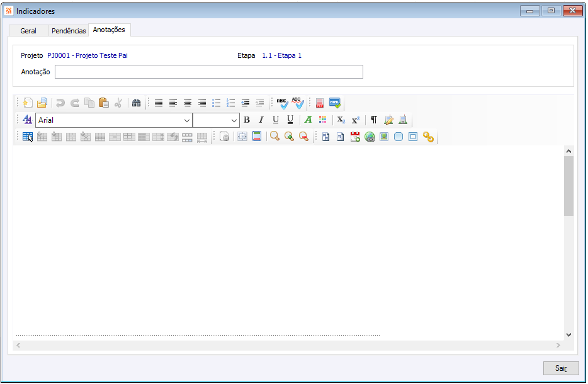
Task: Click the header and footer icon
Action: pos(257,137)
